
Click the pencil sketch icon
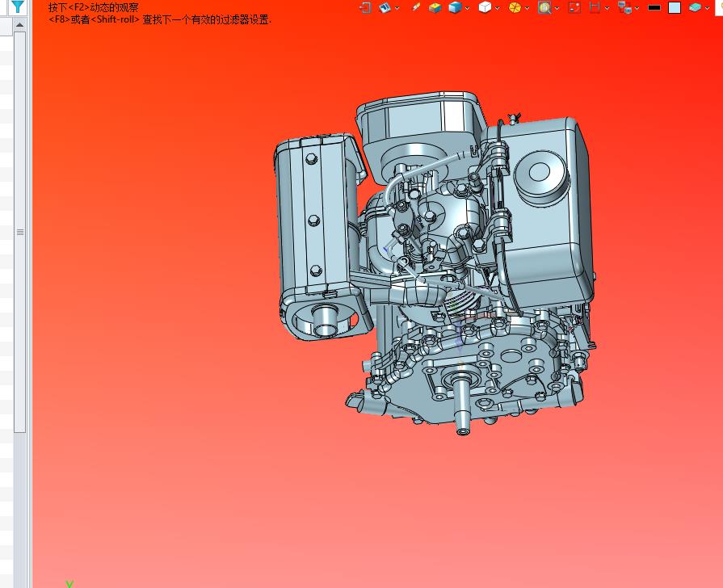[x=415, y=7]
